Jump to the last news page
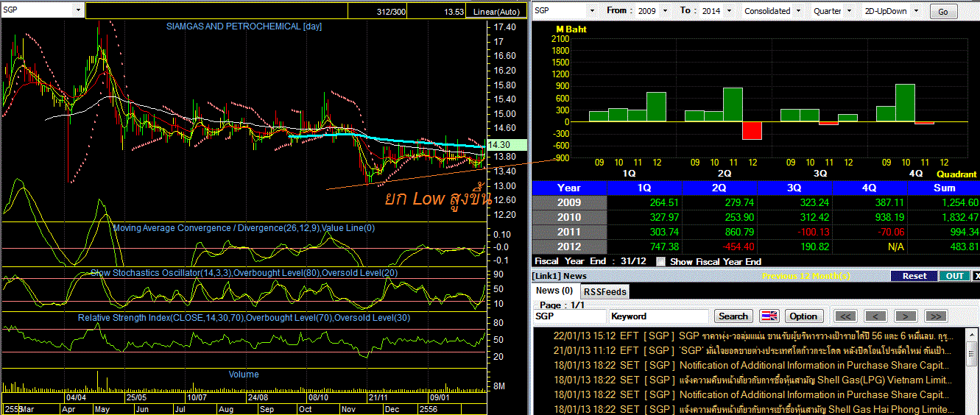The height and width of the screenshot is (415, 980). 935,316
